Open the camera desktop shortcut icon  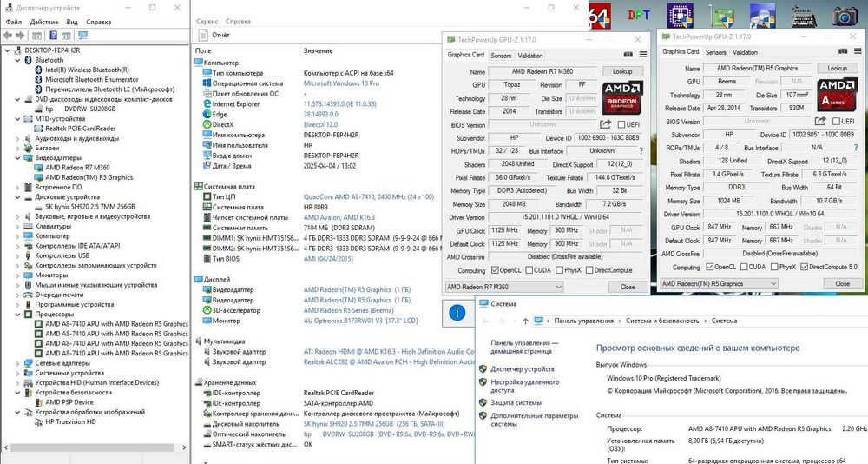point(845,15)
